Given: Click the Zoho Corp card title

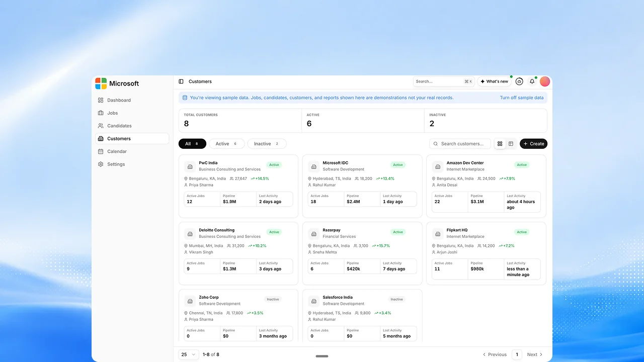Looking at the screenshot, I should coord(209,298).
